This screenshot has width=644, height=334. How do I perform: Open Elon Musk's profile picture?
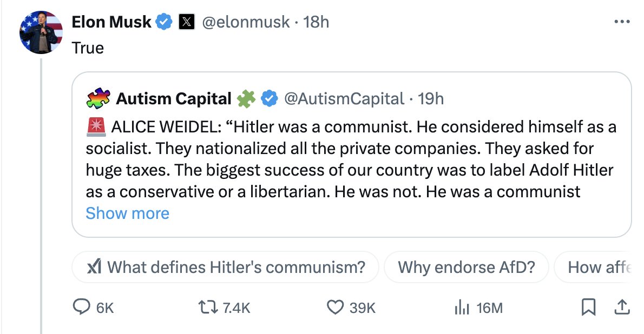(x=41, y=32)
